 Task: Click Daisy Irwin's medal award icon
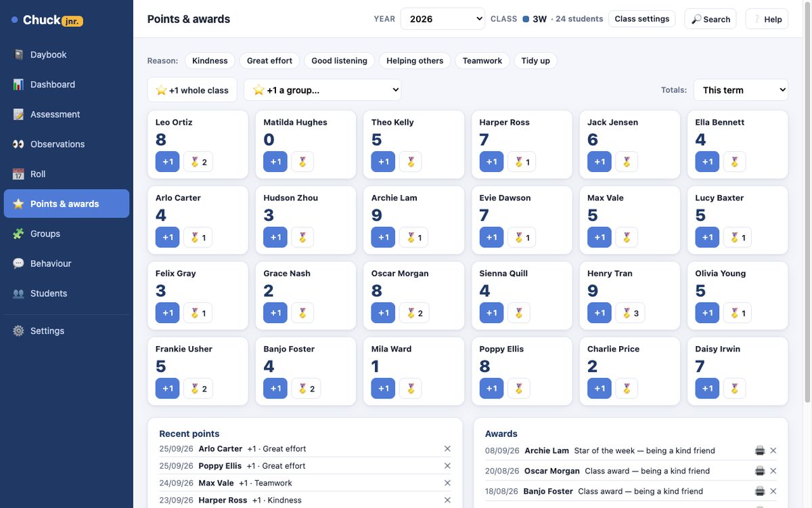tap(735, 389)
